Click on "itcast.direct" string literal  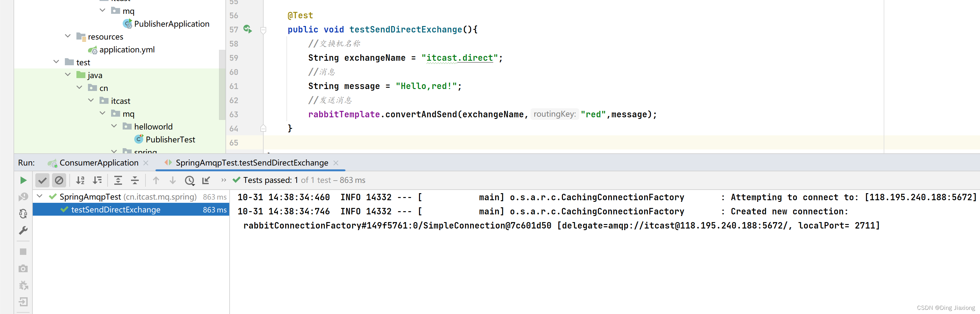(459, 58)
